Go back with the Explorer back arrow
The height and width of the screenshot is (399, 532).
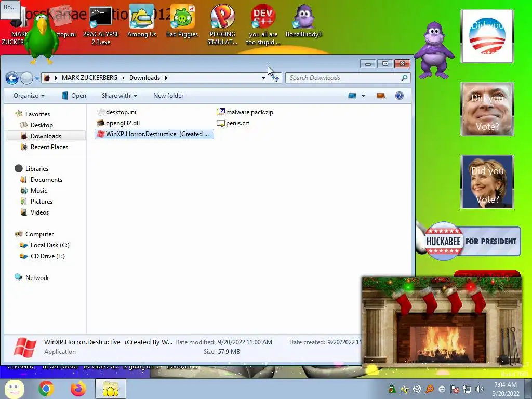click(x=12, y=78)
